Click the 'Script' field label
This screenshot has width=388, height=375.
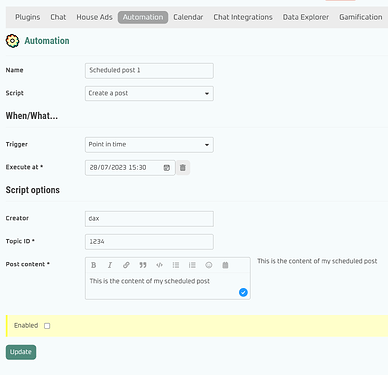coord(15,93)
